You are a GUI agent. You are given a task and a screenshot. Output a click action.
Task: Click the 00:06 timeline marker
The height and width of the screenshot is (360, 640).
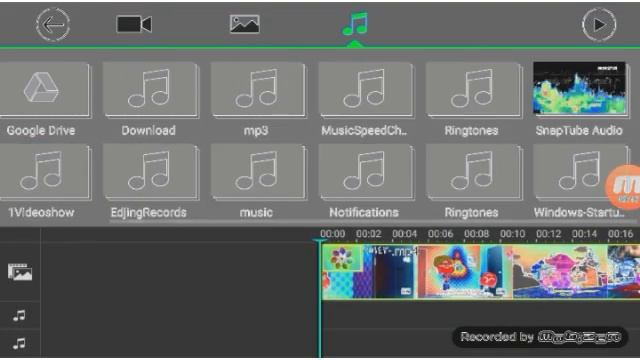click(x=440, y=234)
